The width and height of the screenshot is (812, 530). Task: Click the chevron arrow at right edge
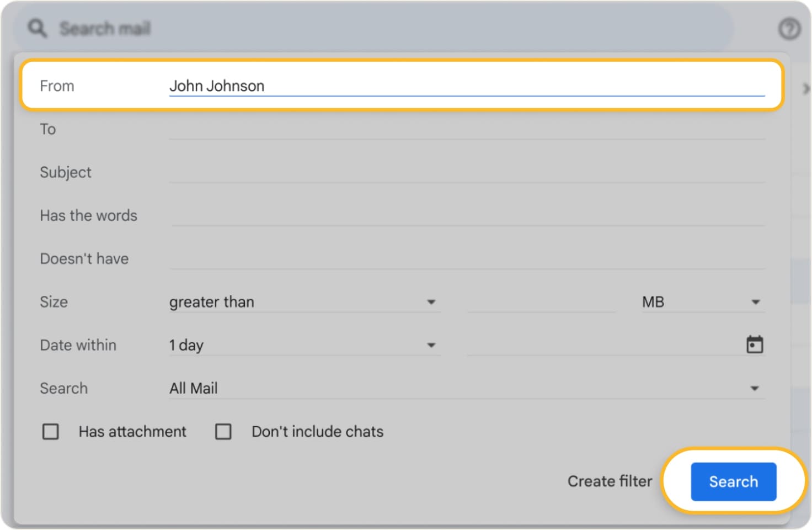pos(805,88)
